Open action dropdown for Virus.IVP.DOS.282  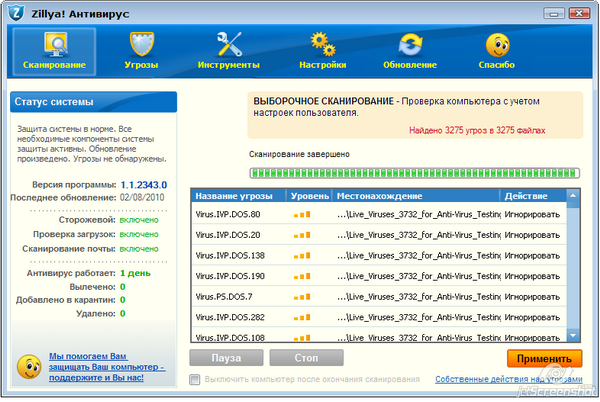tap(532, 317)
